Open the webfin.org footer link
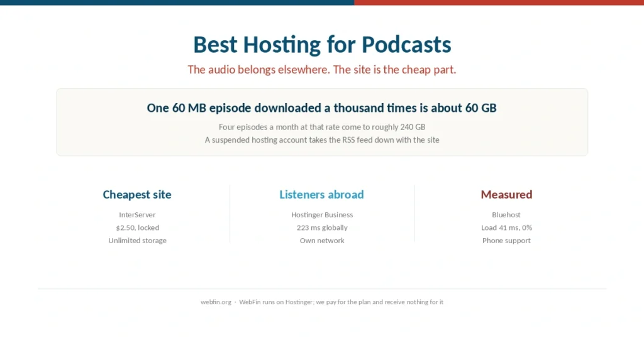Viewport: 644px width, 338px height. (x=216, y=302)
